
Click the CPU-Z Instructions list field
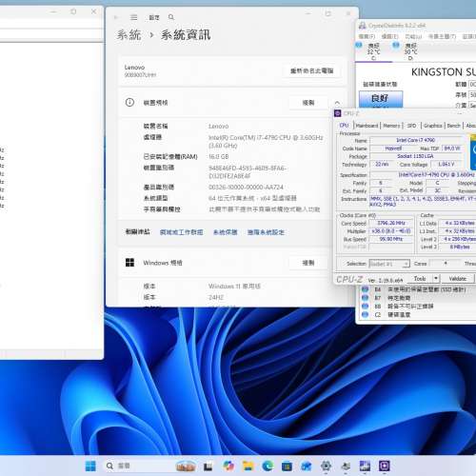pyautogui.click(x=423, y=202)
